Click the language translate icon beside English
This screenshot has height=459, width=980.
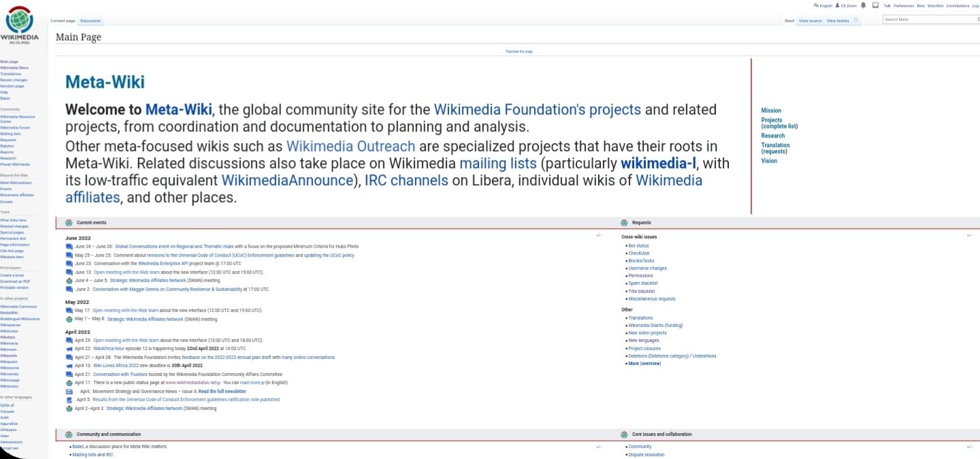point(816,5)
